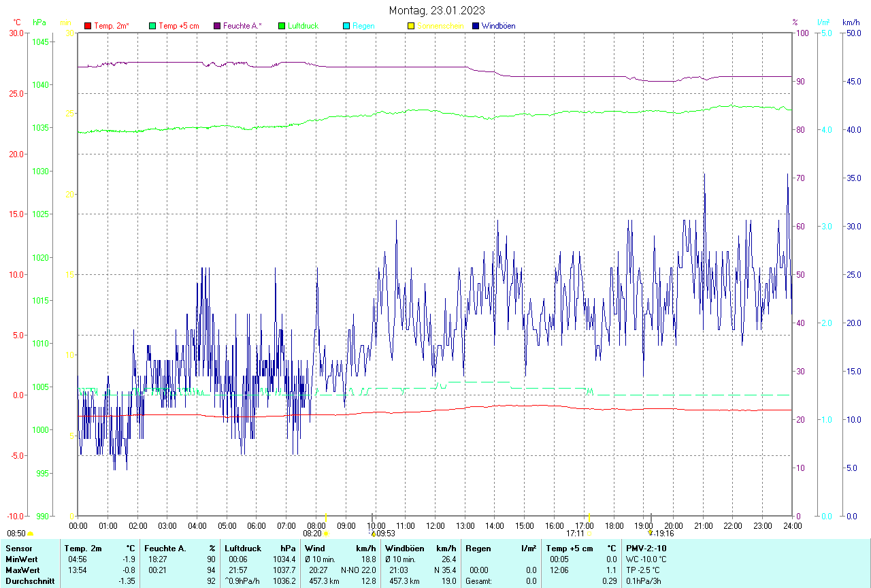Click the green Luftdruck legend swatch

click(282, 26)
